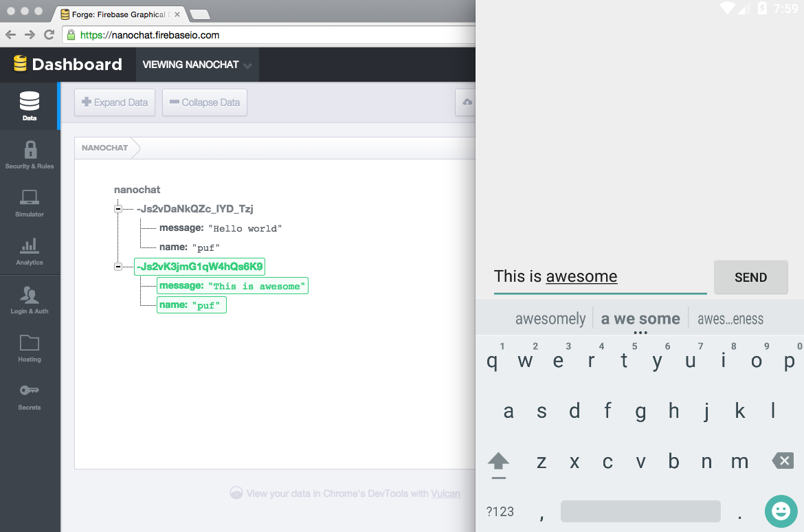The height and width of the screenshot is (532, 804).
Task: Collapse the -Js2vDaNkQZc_IYD_Tzj node
Action: point(118,209)
